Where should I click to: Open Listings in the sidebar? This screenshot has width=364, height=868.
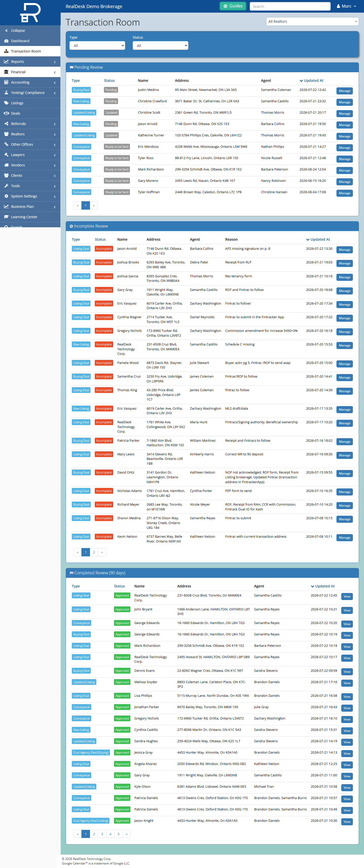coord(30,103)
